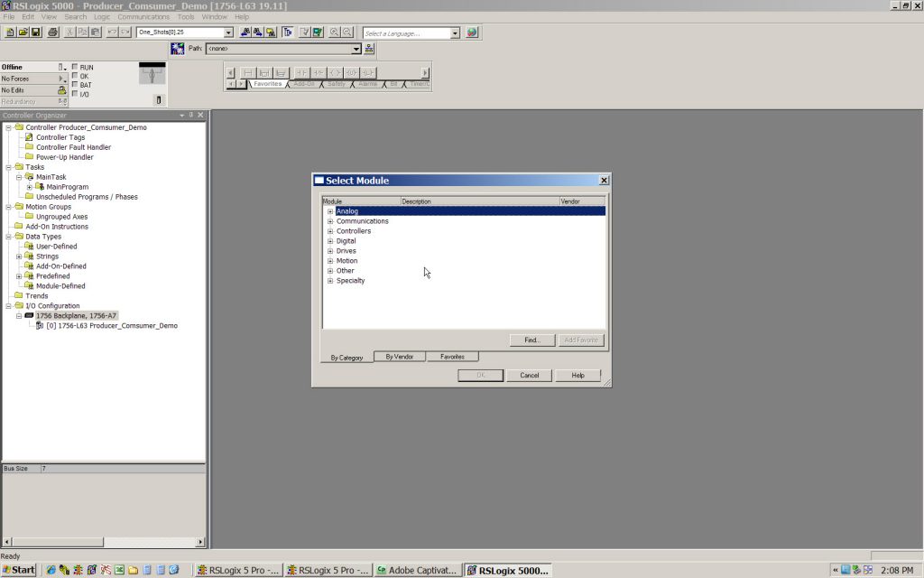Click the Verify Routine icon
The image size is (924, 578).
coord(305,32)
